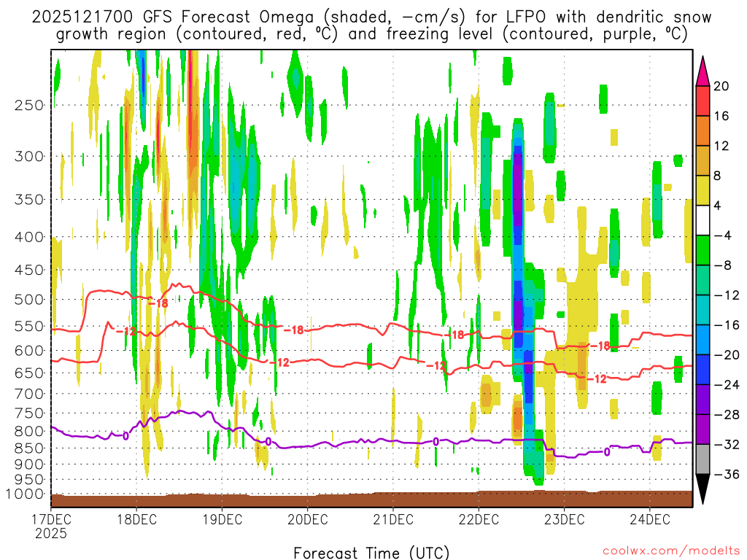Viewport: 747px width, 560px height.
Task: Click the 350 pressure level label
Action: pos(29,200)
